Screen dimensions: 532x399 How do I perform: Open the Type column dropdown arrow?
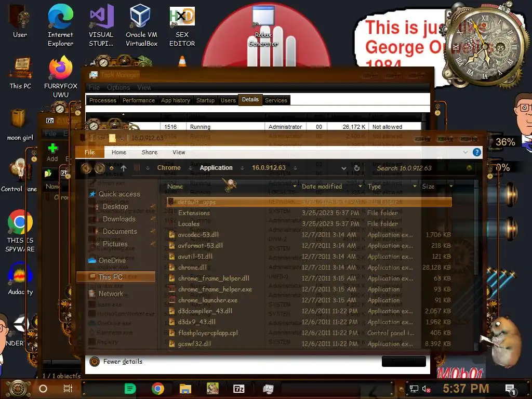[x=415, y=187]
